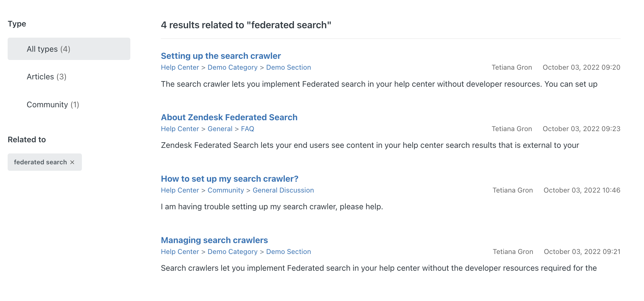Click General breadcrumb in second result
Image resolution: width=644 pixels, height=301 pixels.
point(220,129)
